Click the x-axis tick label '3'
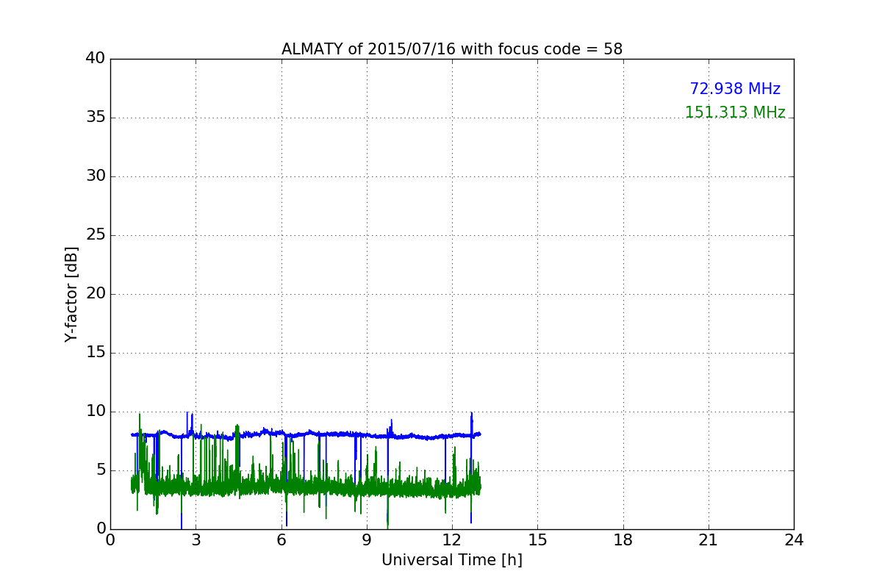The width and height of the screenshot is (882, 588). coord(196,540)
